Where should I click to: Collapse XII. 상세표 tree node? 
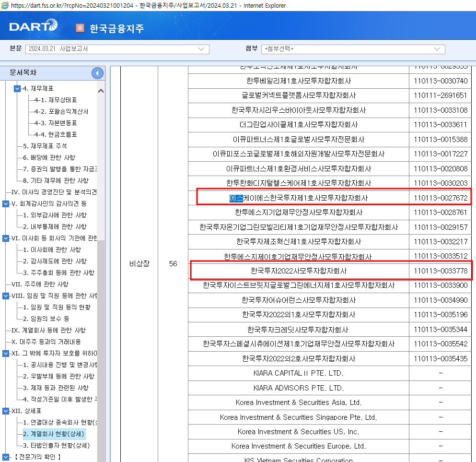(x=6, y=411)
